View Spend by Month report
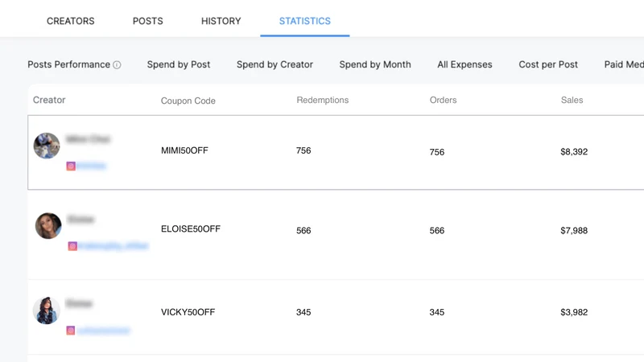 click(375, 64)
